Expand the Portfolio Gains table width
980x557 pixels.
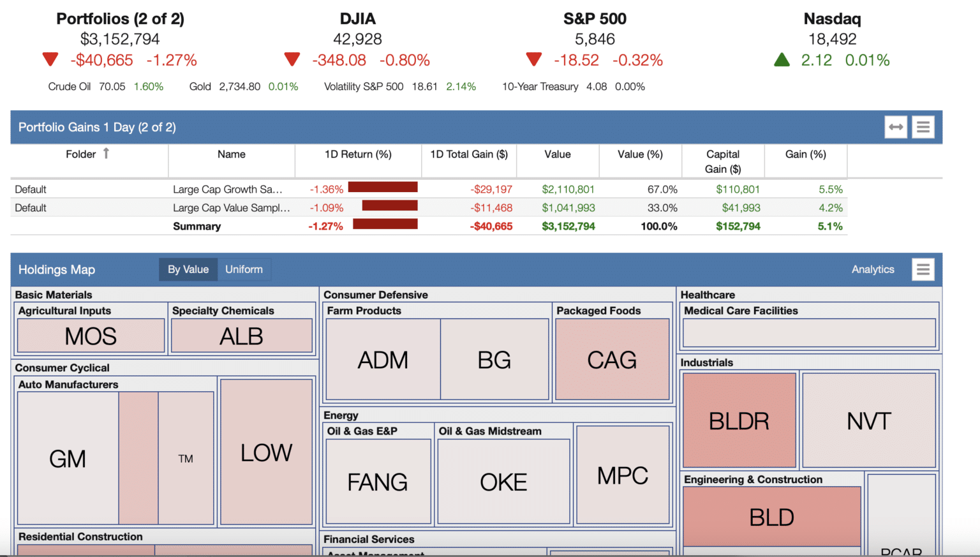click(895, 126)
